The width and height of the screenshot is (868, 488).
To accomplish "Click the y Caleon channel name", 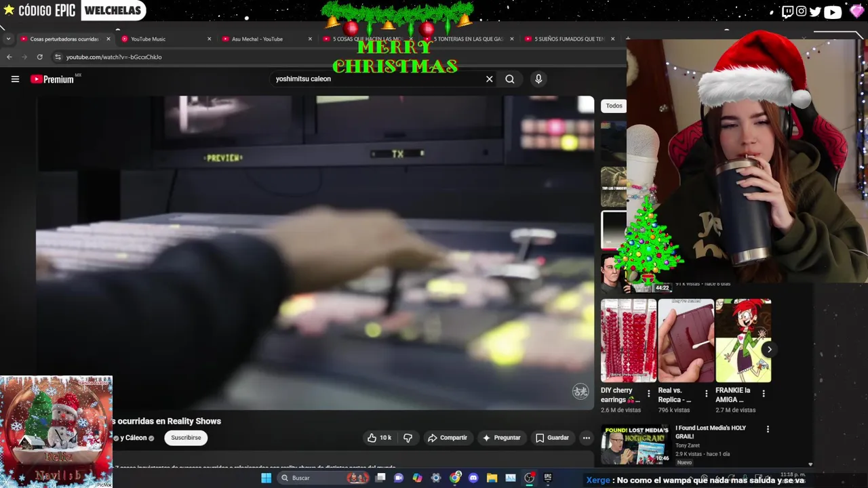I will click(133, 438).
